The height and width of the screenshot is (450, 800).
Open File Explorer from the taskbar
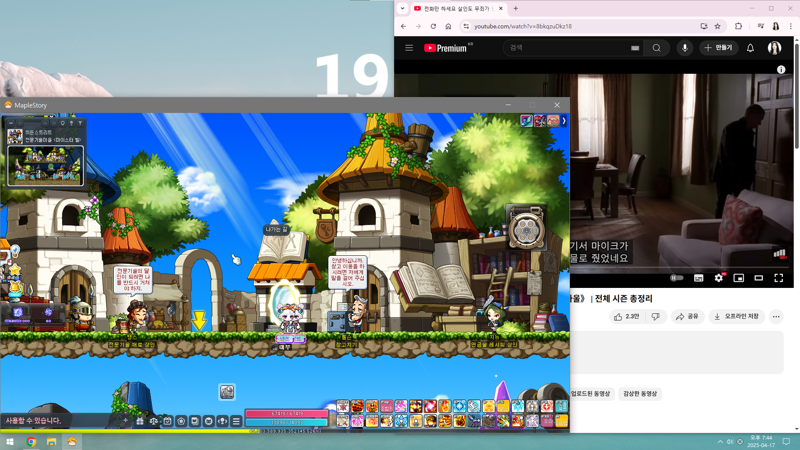pyautogui.click(x=52, y=442)
